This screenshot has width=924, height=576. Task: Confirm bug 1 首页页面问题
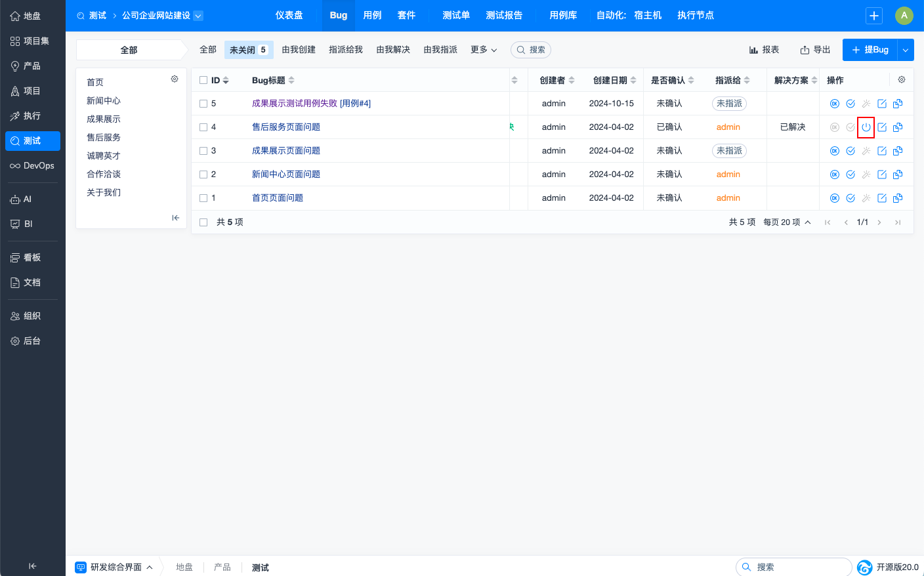coord(835,198)
